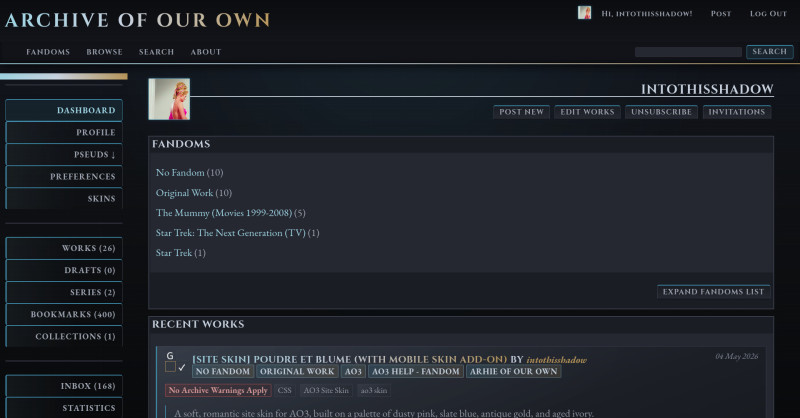800x418 pixels.
Task: Click the user avatar icon in header
Action: 584,13
